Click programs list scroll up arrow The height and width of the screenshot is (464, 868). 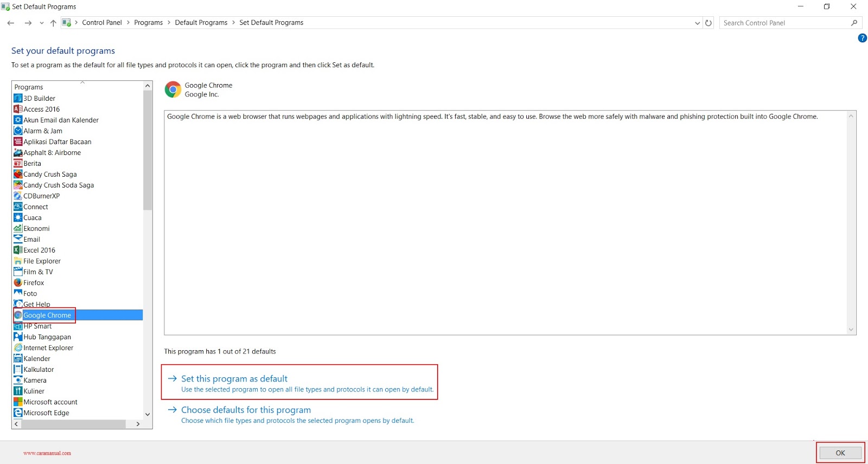(148, 86)
